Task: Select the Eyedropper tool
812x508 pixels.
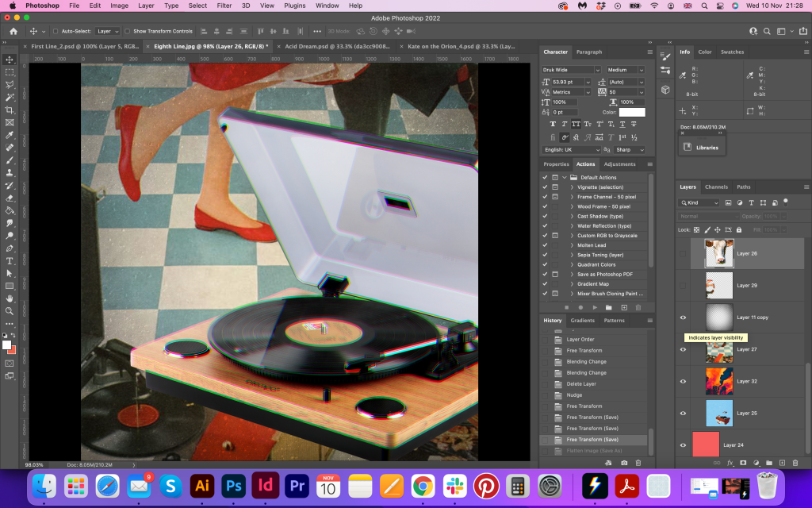Action: click(10, 135)
